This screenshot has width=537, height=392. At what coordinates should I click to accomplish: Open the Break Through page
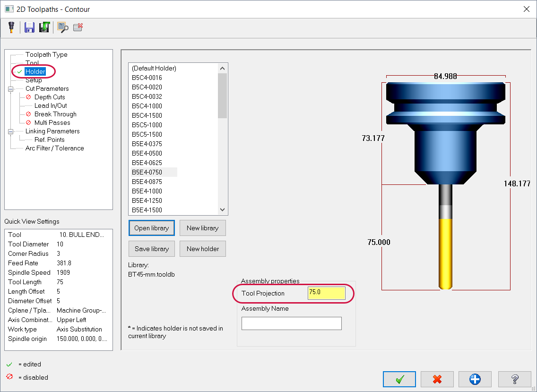55,114
